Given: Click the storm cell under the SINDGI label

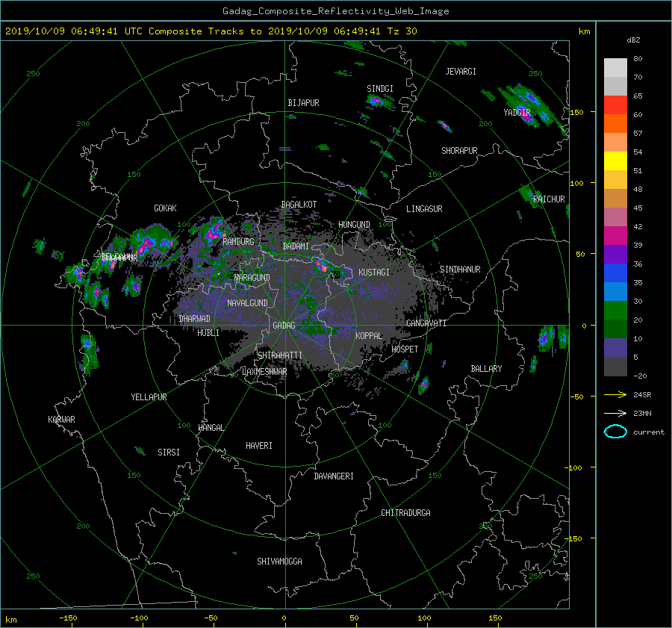Looking at the screenshot, I should click(x=379, y=101).
